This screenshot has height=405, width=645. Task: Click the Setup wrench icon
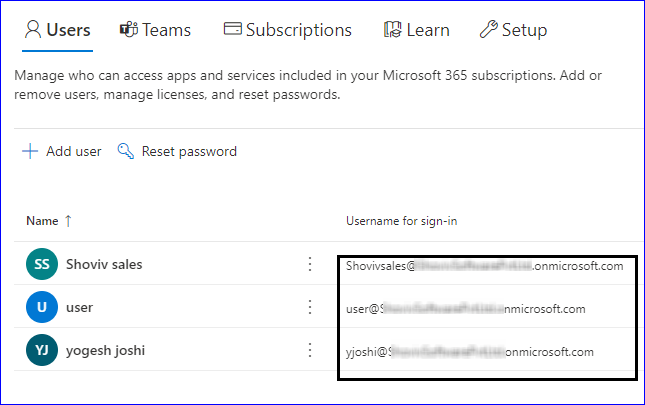[x=488, y=30]
